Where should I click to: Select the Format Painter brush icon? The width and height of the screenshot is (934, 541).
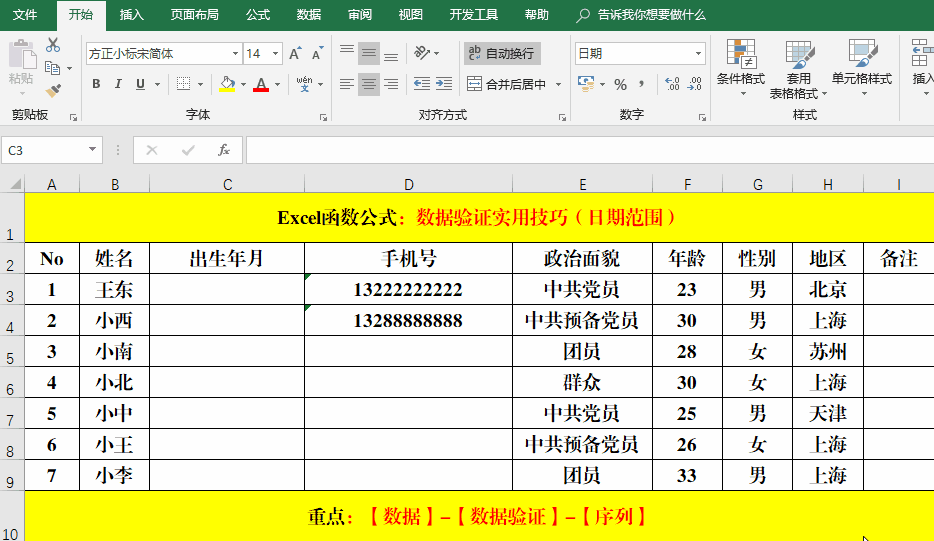coord(53,90)
